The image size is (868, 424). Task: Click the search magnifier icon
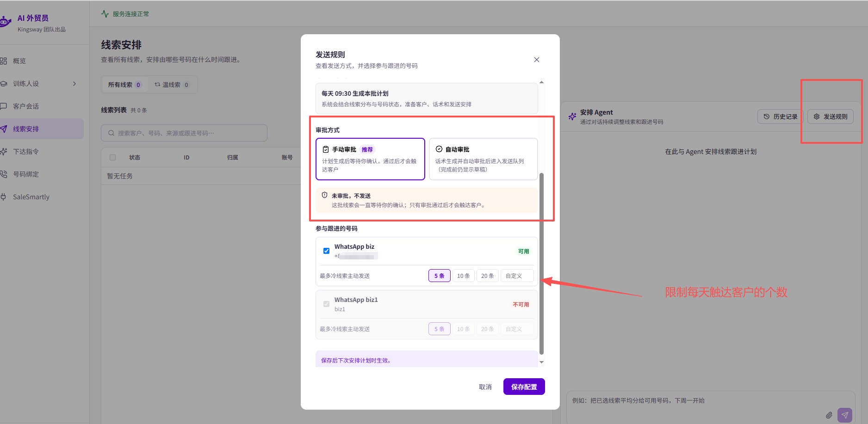tap(111, 133)
